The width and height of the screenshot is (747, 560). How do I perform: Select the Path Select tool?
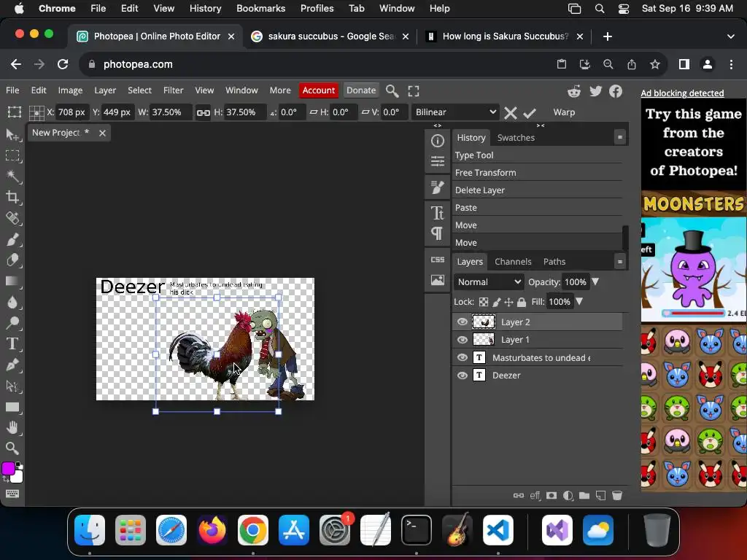point(12,386)
